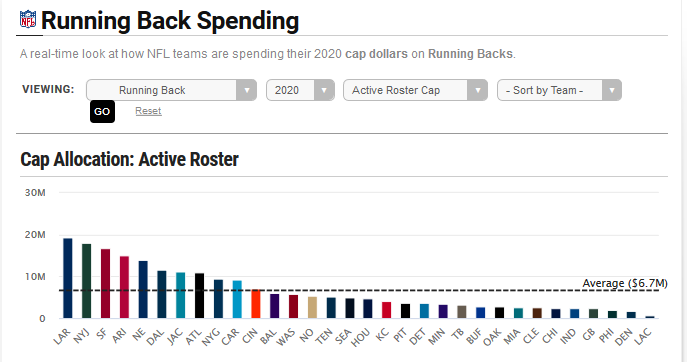Click the SF dark red bar
687x362 pixels.
[106, 284]
